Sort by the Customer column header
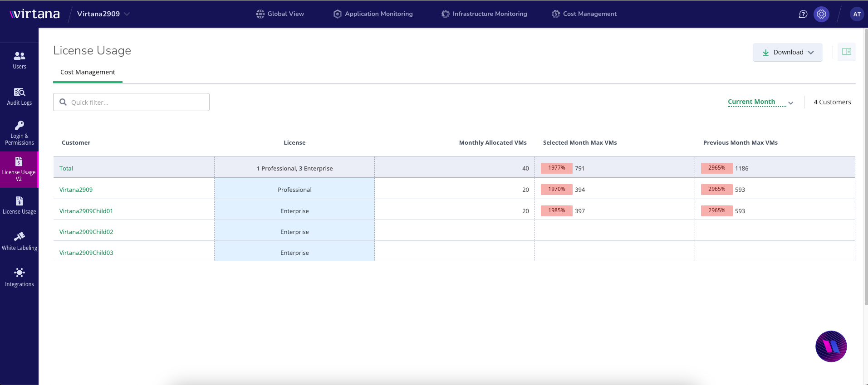This screenshot has width=868, height=385. 76,142
